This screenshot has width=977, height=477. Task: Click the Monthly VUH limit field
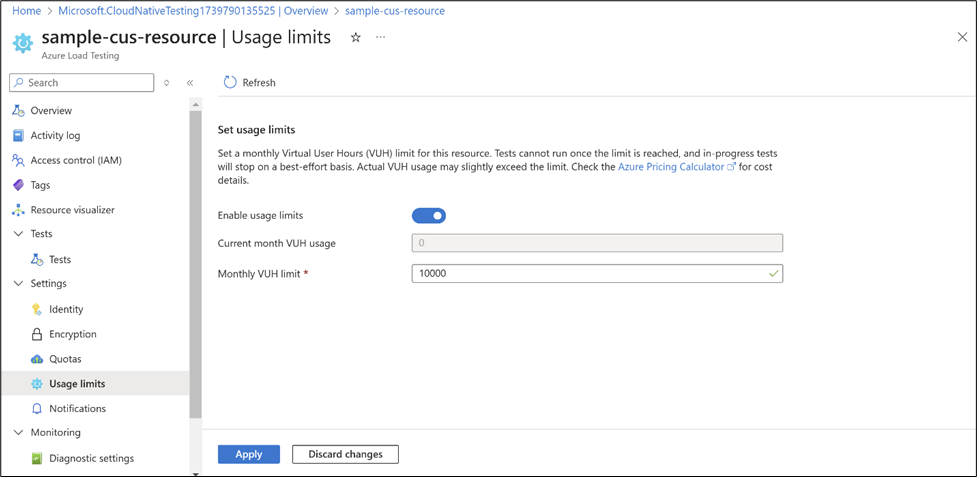point(590,273)
